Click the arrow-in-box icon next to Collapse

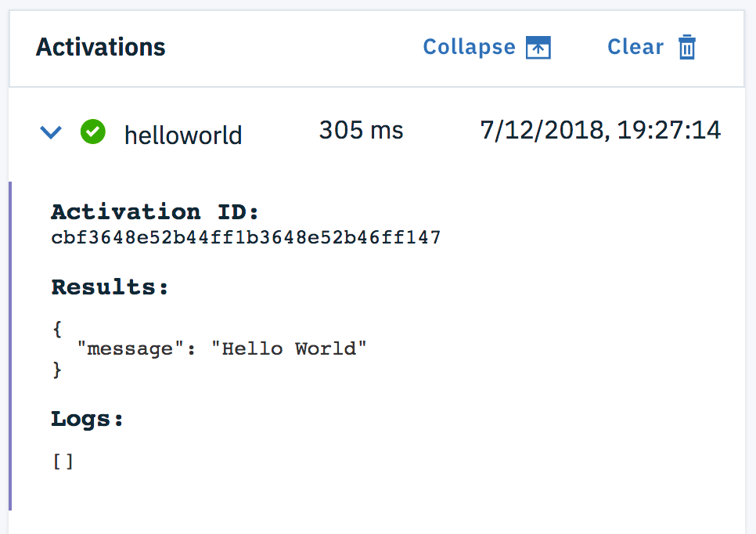pyautogui.click(x=538, y=47)
